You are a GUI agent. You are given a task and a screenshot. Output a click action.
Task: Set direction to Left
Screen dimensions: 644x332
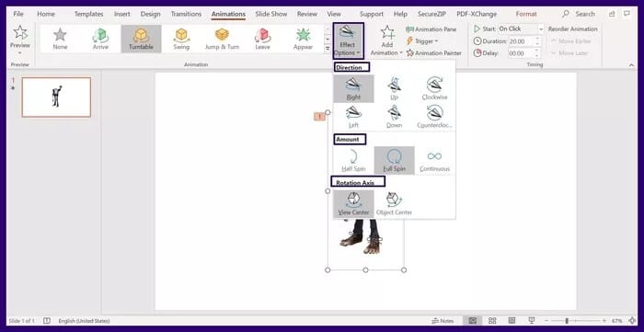point(353,117)
